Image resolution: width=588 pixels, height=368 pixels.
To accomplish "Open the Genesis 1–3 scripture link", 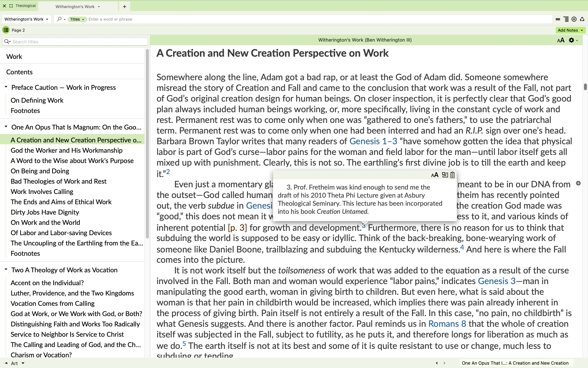I will click(373, 141).
